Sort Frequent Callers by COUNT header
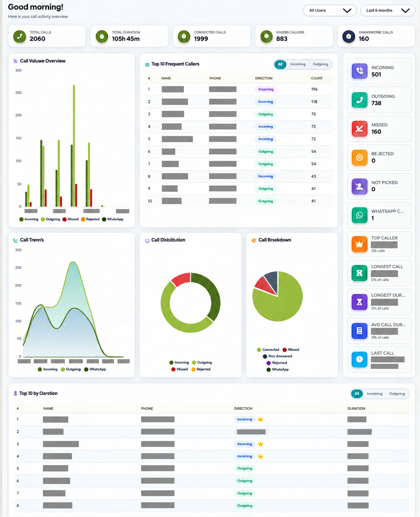This screenshot has width=420, height=517. [x=317, y=78]
